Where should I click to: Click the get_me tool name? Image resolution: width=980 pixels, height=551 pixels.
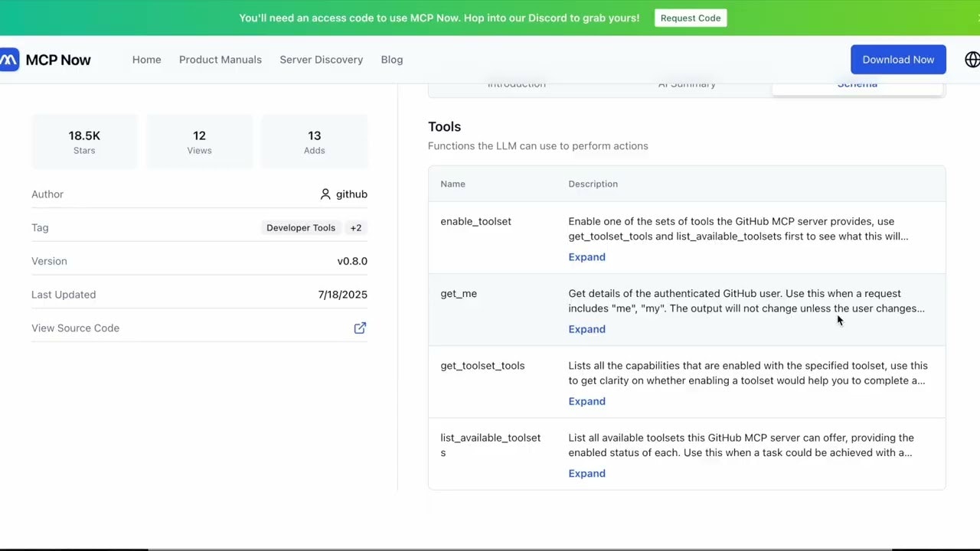(x=459, y=294)
